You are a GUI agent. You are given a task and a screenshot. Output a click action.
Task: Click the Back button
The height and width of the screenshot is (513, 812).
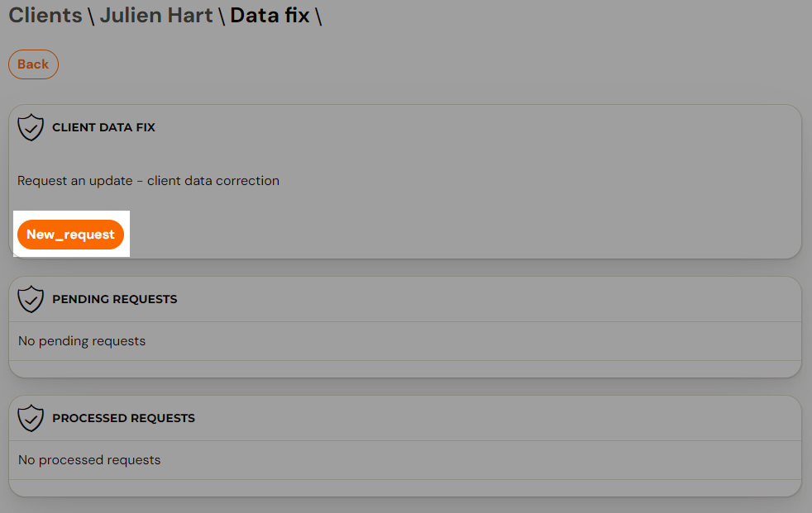tap(33, 64)
